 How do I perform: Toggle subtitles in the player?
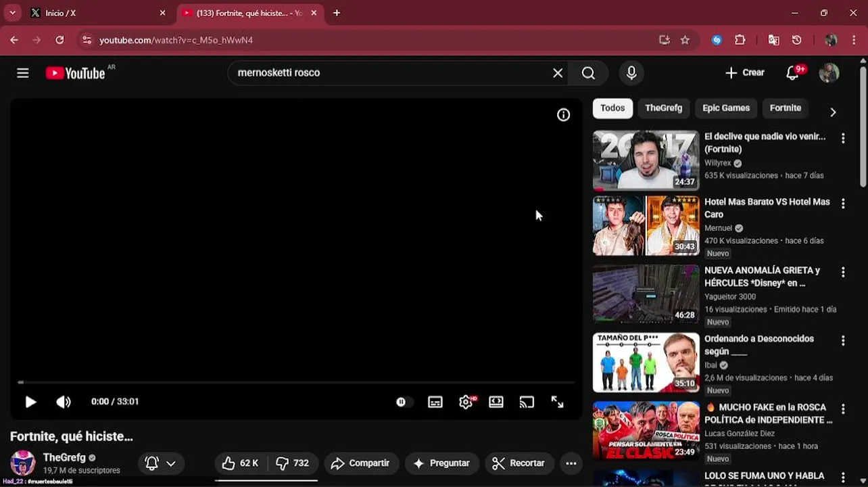[435, 402]
